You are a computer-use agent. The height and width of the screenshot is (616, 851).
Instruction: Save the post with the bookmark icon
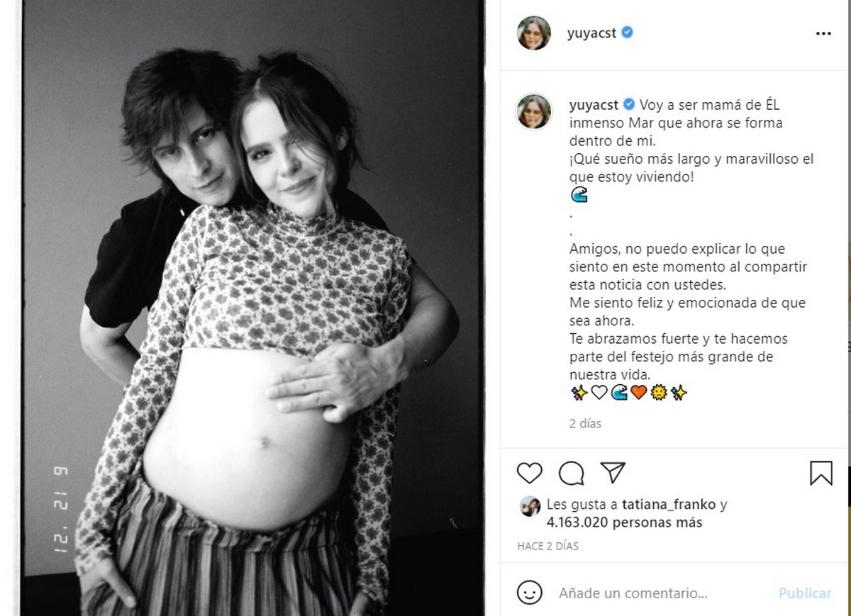click(821, 473)
